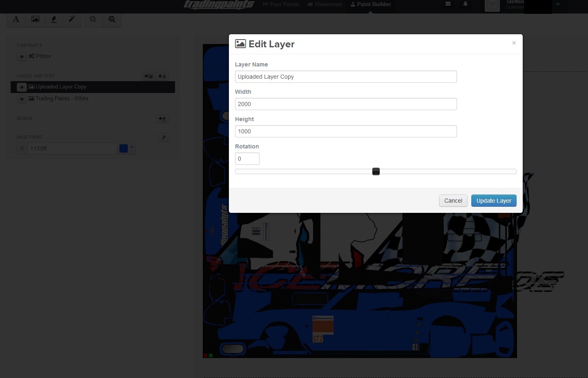Image resolution: width=588 pixels, height=378 pixels.
Task: Click the base paint blue color swatch
Action: (123, 148)
